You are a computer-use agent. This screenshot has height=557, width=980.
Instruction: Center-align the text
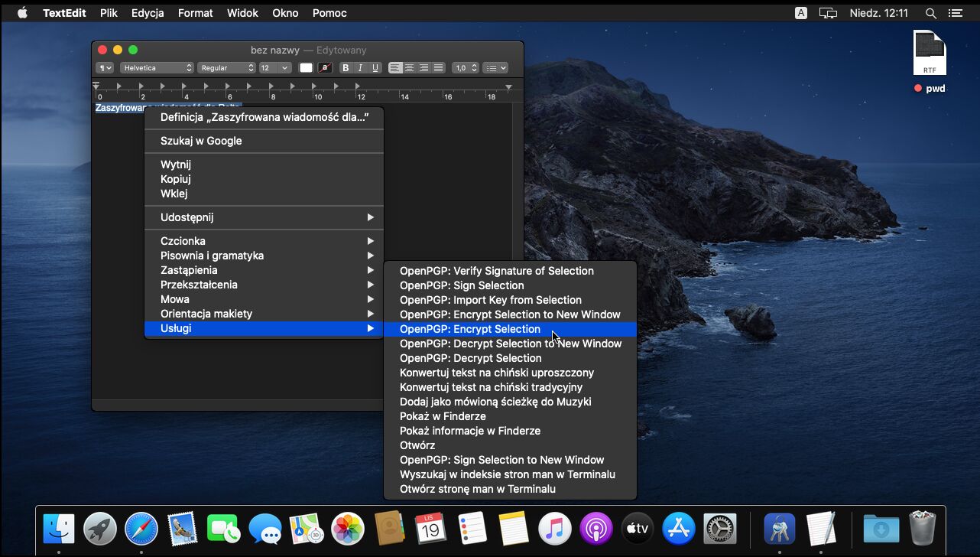tap(410, 68)
